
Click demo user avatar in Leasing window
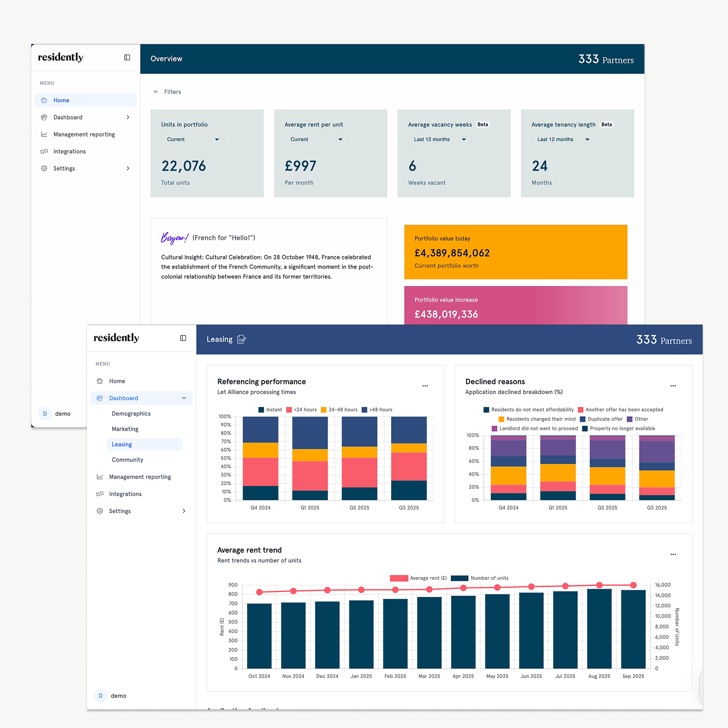[x=101, y=696]
